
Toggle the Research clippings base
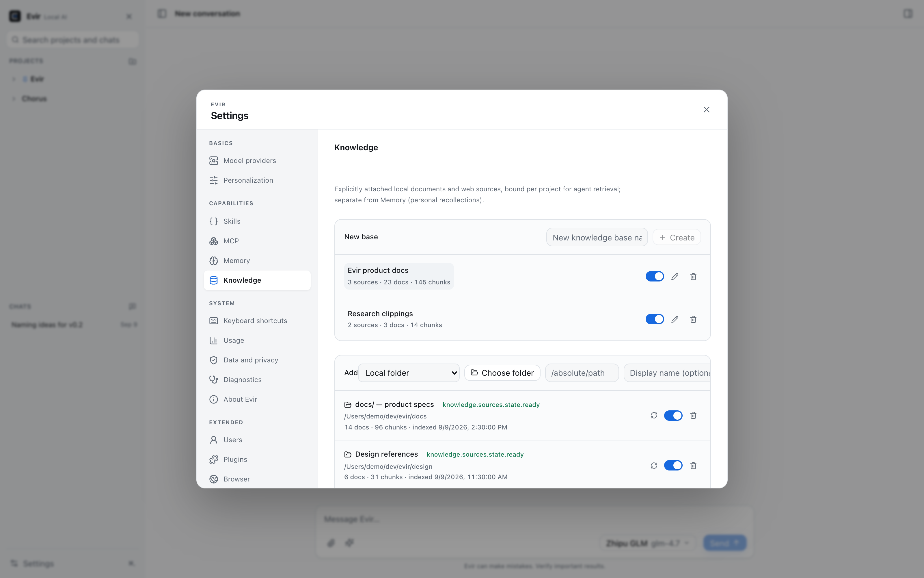[654, 319]
